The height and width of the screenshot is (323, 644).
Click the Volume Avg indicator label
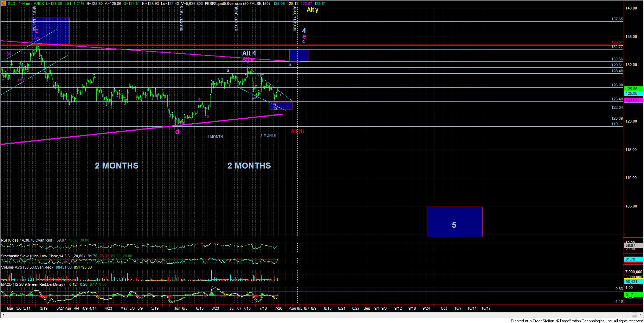27,267
